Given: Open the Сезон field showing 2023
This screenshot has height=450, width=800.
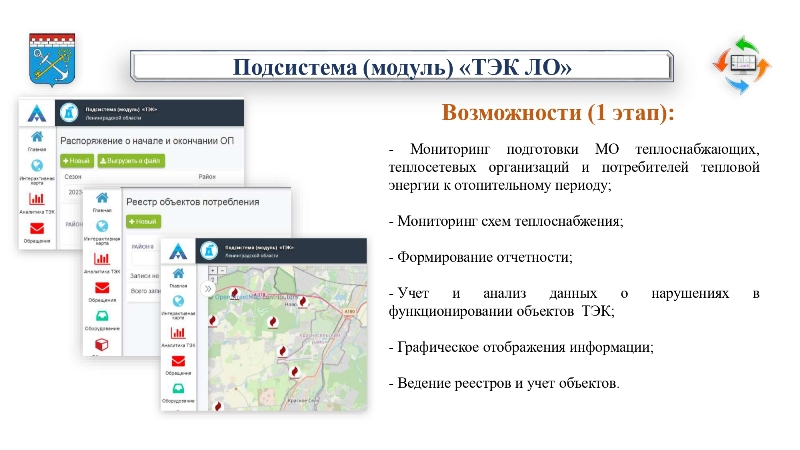Looking at the screenshot, I should (x=75, y=192).
